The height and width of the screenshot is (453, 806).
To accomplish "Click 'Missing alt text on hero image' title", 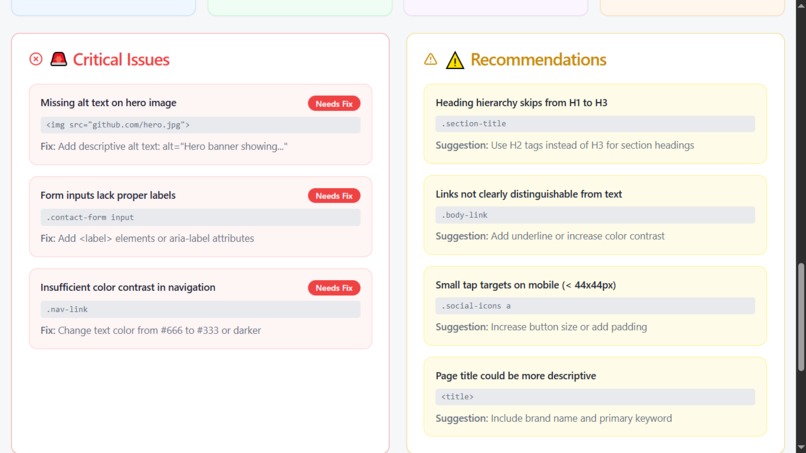I will click(108, 103).
